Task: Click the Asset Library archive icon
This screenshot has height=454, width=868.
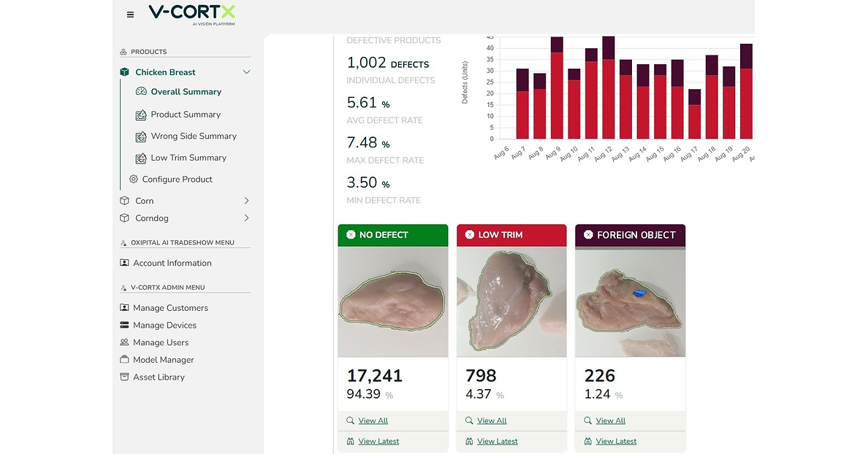Action: pyautogui.click(x=124, y=377)
